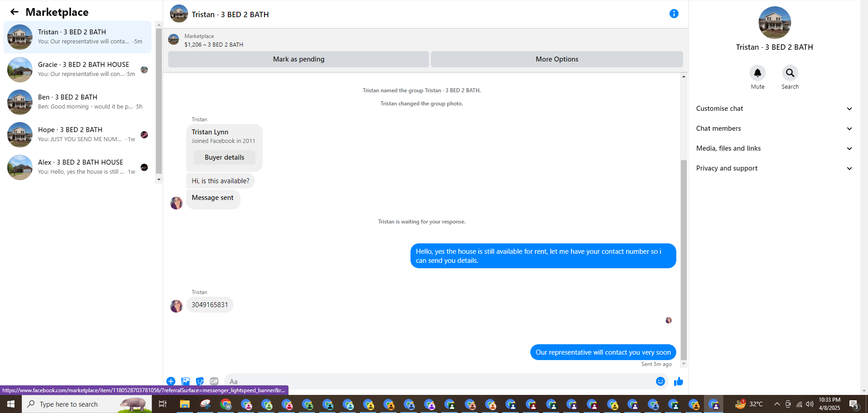Click the Windows 'Type here to search' box
This screenshot has height=413, width=868.
pyautogui.click(x=87, y=404)
